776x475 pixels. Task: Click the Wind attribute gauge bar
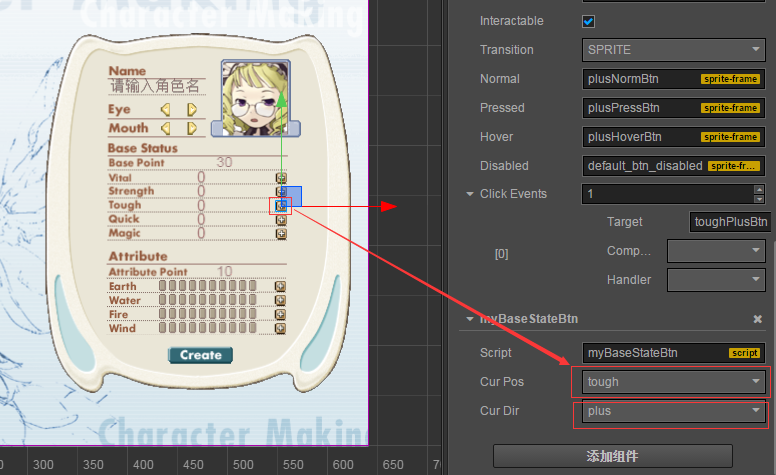point(207,328)
